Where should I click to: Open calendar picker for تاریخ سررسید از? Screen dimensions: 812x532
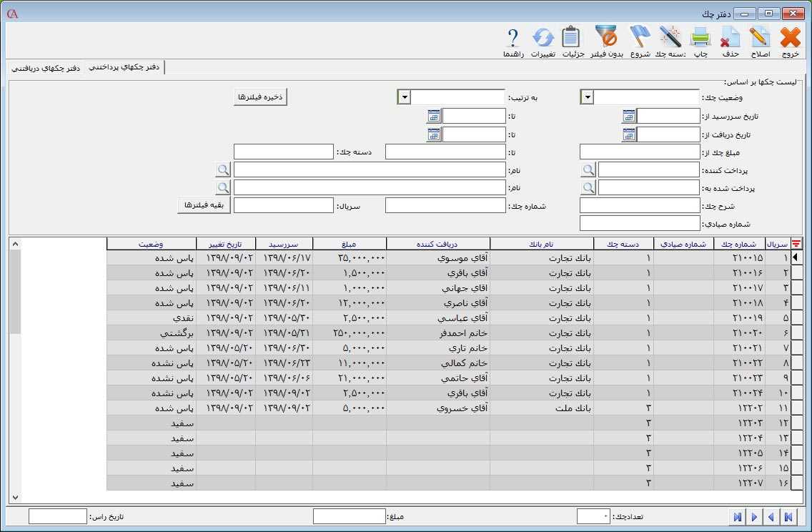point(628,116)
